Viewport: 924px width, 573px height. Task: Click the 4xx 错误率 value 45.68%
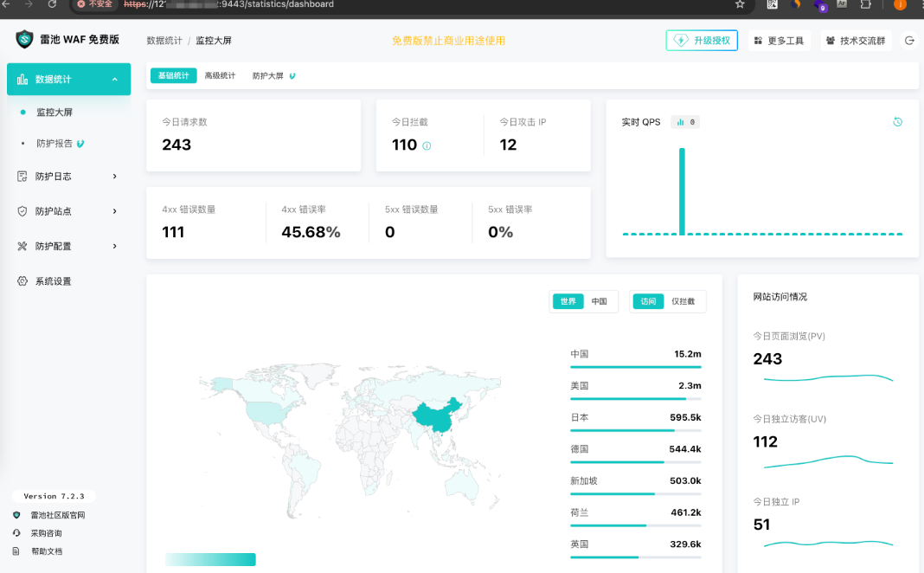[311, 232]
